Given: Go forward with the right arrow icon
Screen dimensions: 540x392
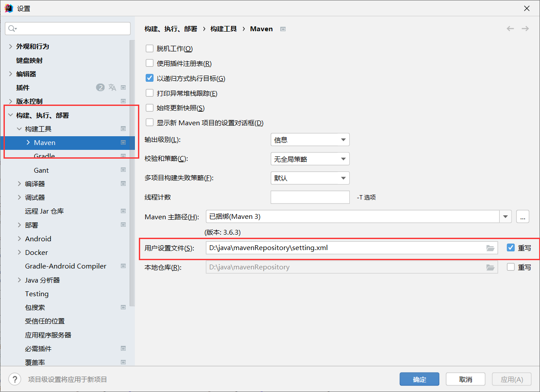Looking at the screenshot, I should point(525,29).
